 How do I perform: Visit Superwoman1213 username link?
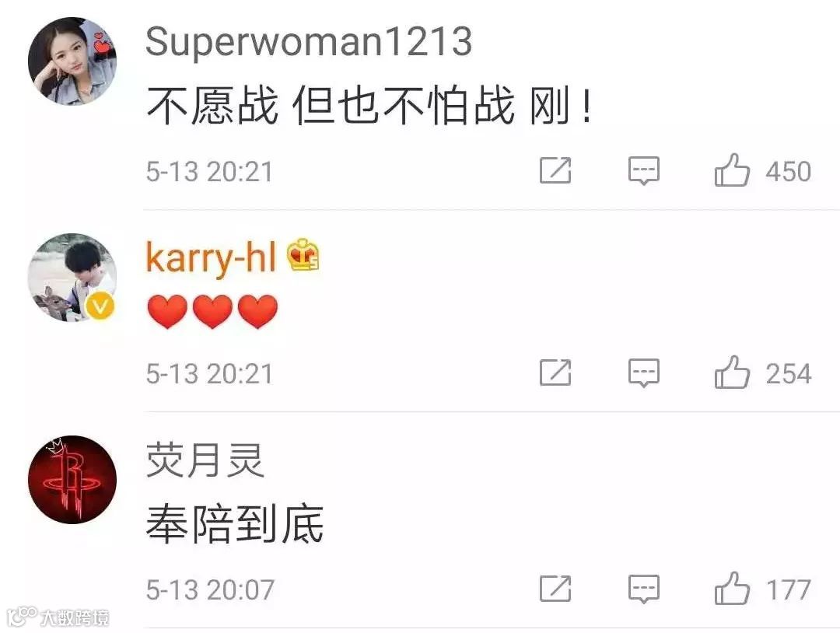coord(309,41)
